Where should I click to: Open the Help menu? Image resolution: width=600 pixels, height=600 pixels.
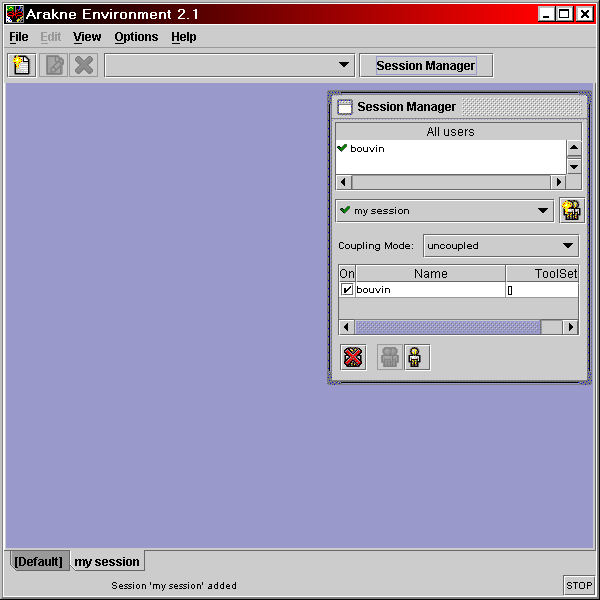coord(184,37)
